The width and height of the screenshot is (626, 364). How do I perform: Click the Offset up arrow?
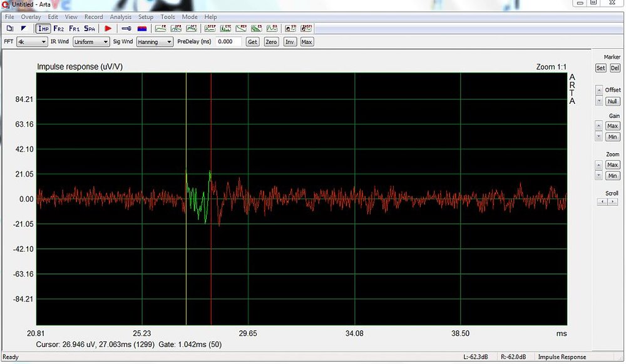pos(599,90)
